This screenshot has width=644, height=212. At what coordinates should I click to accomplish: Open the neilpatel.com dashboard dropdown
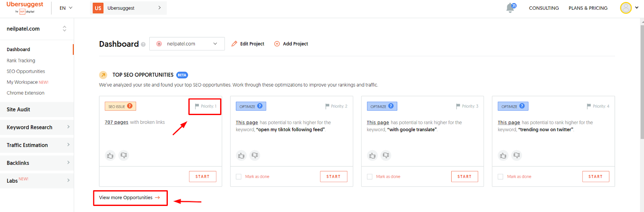point(187,44)
